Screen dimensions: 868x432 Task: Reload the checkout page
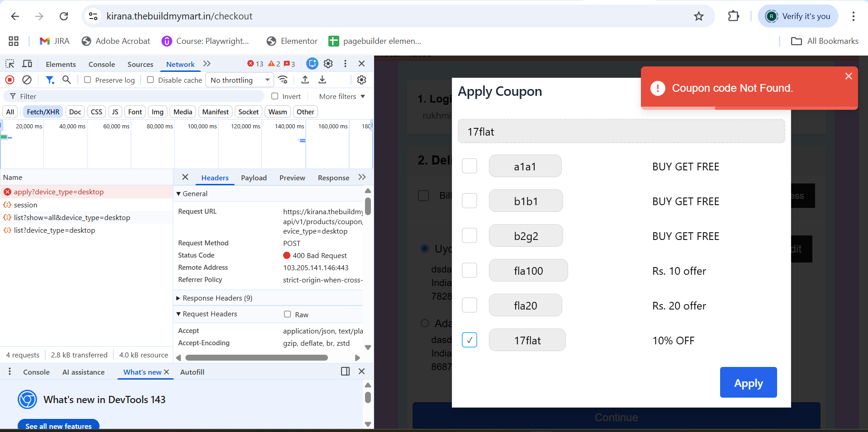(x=64, y=16)
